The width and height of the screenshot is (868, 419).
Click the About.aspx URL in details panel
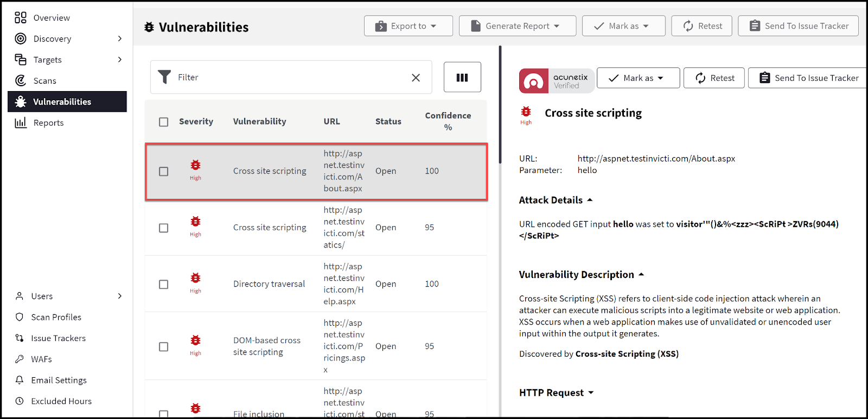tap(656, 159)
